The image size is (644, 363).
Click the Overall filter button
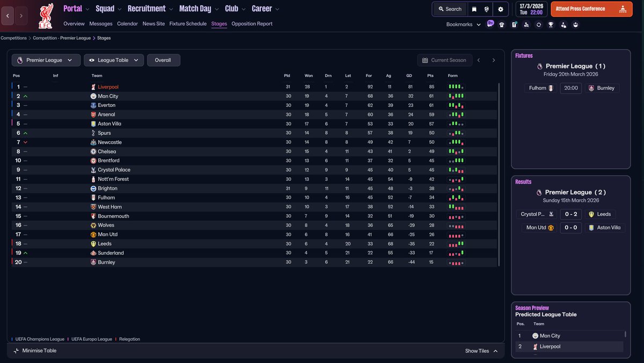[x=163, y=60]
